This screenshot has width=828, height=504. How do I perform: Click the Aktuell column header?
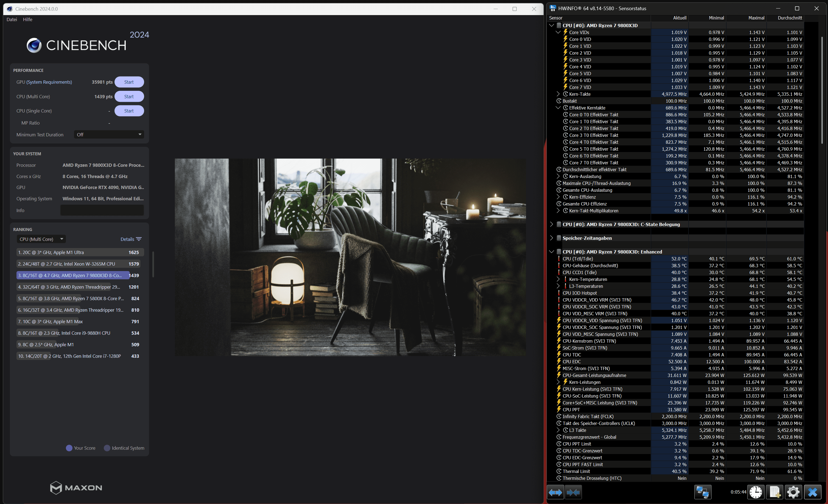coord(679,18)
